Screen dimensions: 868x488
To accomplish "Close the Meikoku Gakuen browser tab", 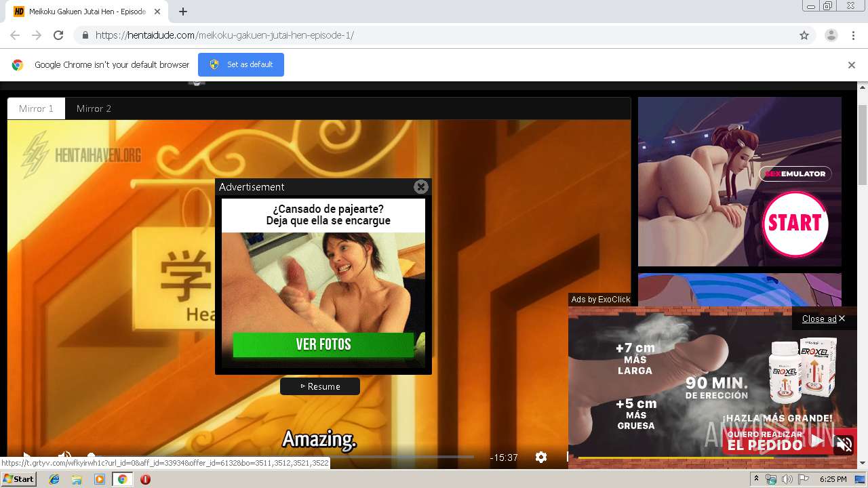I will pyautogui.click(x=158, y=12).
